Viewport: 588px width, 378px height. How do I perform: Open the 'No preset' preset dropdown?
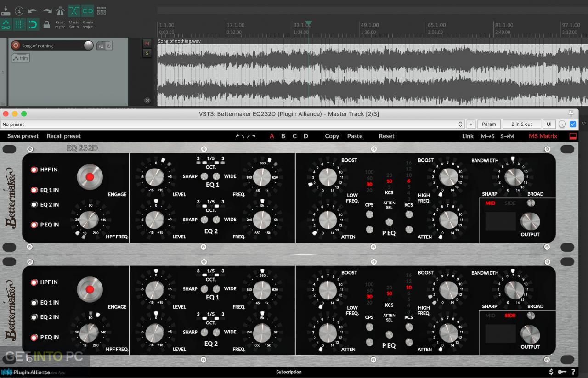click(233, 124)
